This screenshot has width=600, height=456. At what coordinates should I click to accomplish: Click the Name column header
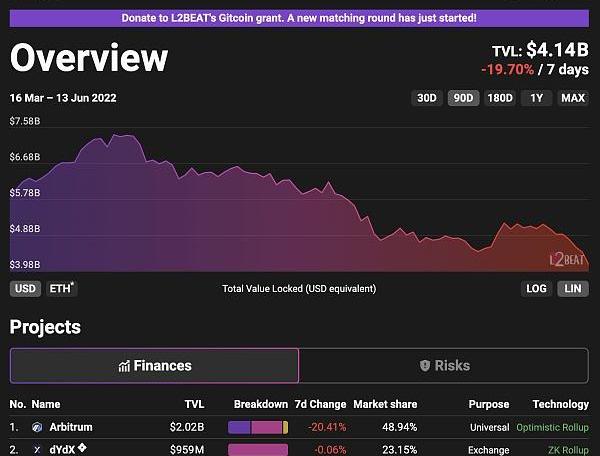click(x=46, y=404)
